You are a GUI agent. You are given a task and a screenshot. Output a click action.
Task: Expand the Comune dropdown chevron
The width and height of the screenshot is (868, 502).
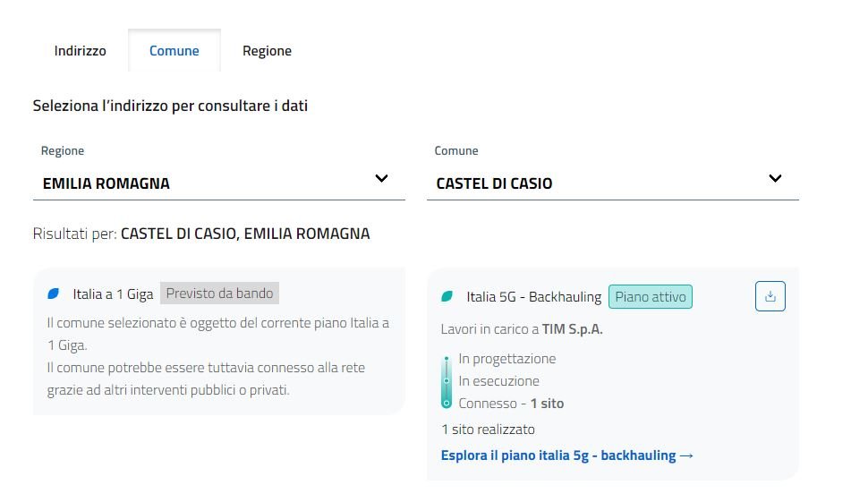pyautogui.click(x=775, y=179)
